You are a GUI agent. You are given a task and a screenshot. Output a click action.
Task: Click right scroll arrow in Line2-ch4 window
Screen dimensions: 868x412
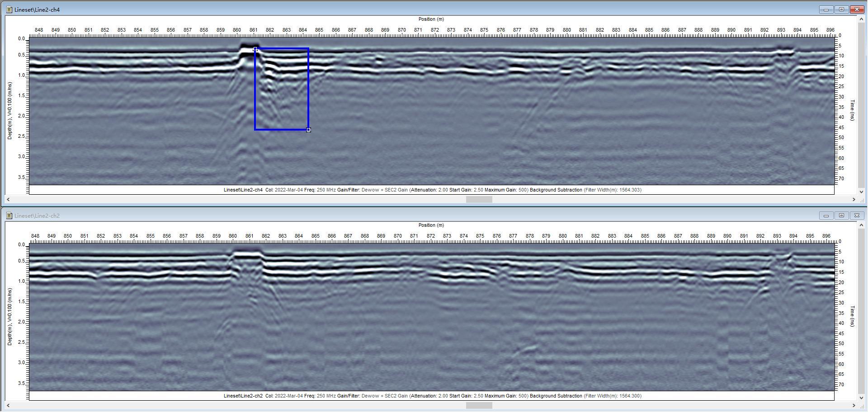pyautogui.click(x=854, y=199)
